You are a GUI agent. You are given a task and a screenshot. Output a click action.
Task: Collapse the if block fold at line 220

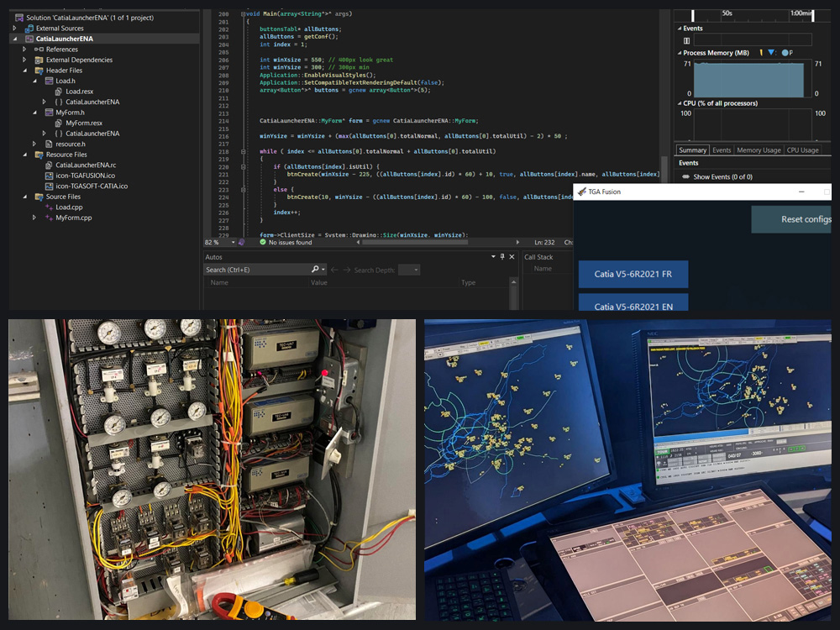click(x=244, y=166)
